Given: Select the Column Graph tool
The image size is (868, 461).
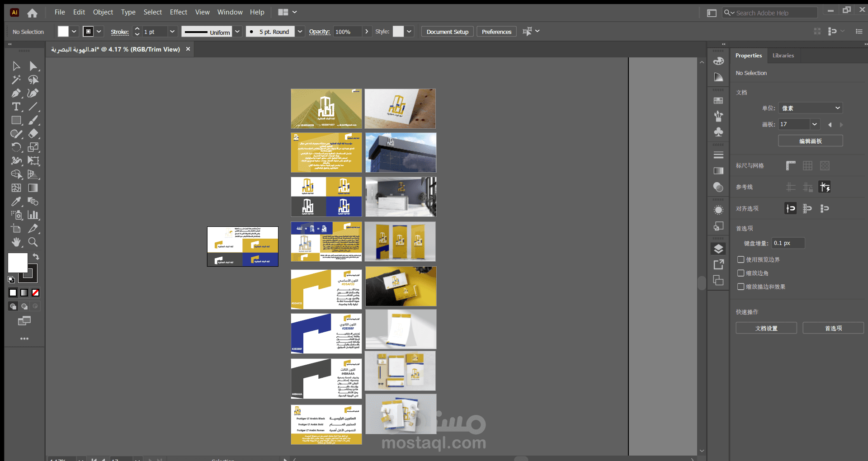Looking at the screenshot, I should [x=33, y=215].
